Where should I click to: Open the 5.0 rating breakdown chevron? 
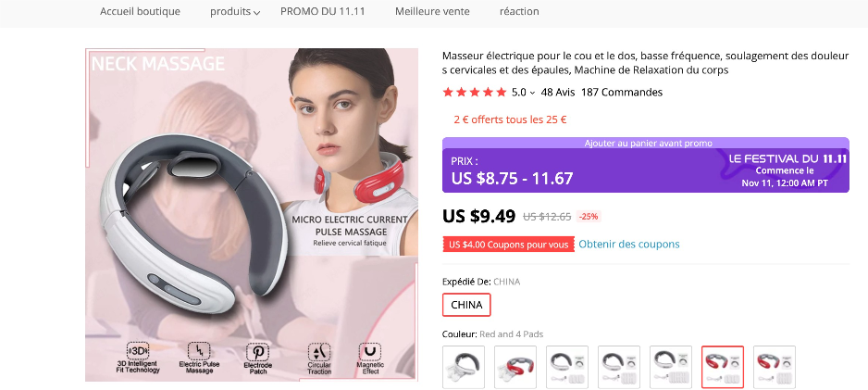click(532, 93)
